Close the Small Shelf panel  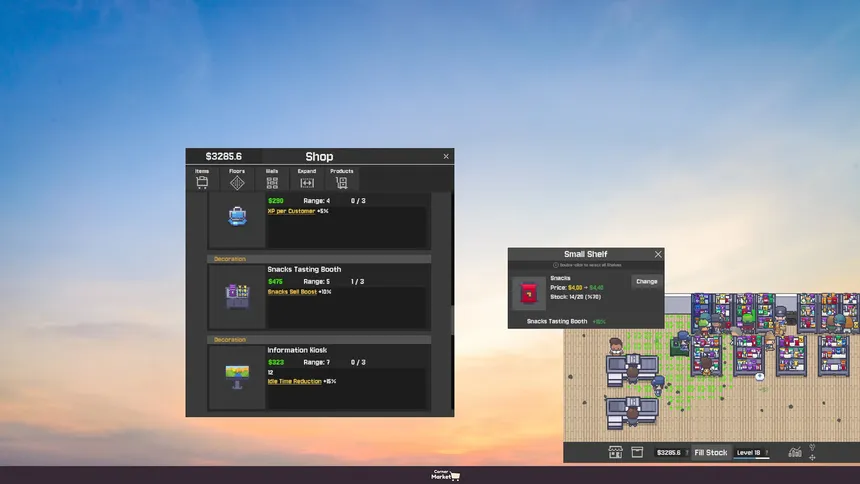click(x=658, y=255)
